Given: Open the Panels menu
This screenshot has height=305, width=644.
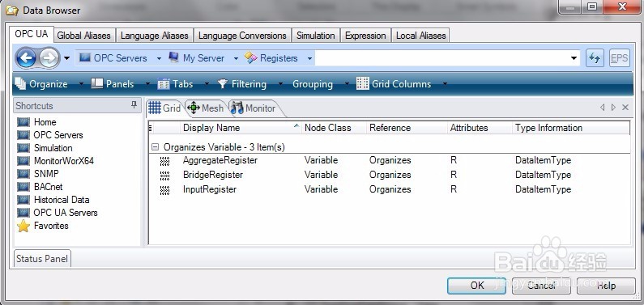Looking at the screenshot, I should (113, 84).
